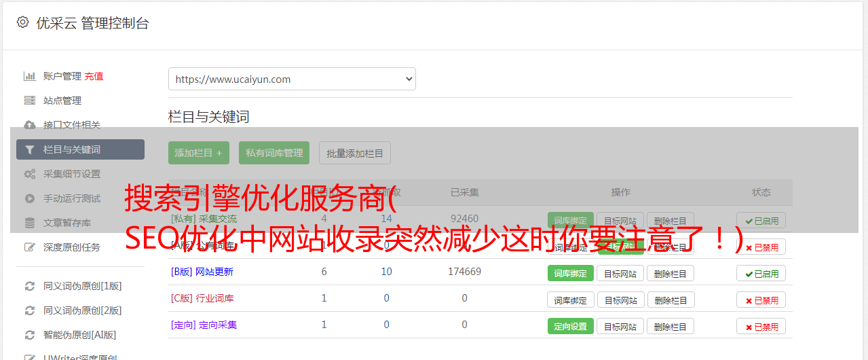Click 删除栏目 in the 定向采集 row

[x=671, y=326]
